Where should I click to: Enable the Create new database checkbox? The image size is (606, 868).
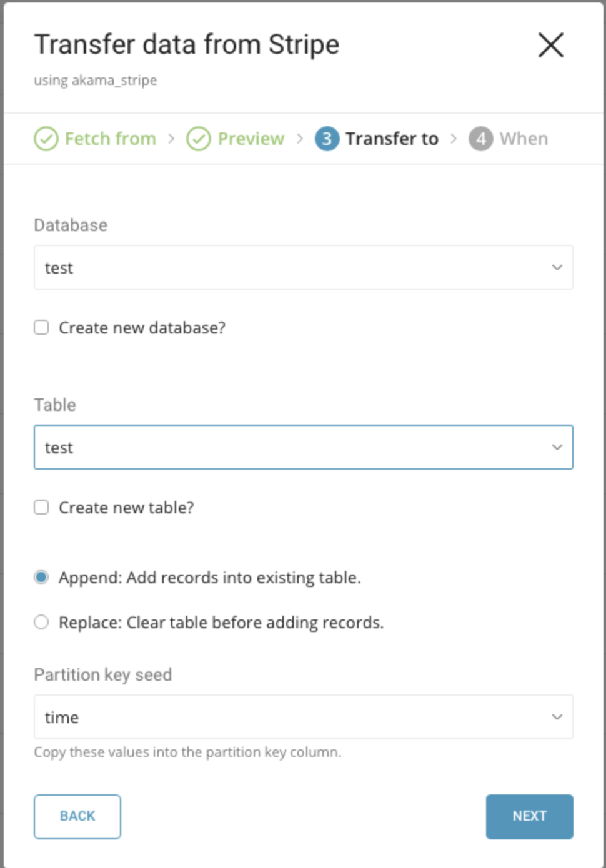coord(41,328)
